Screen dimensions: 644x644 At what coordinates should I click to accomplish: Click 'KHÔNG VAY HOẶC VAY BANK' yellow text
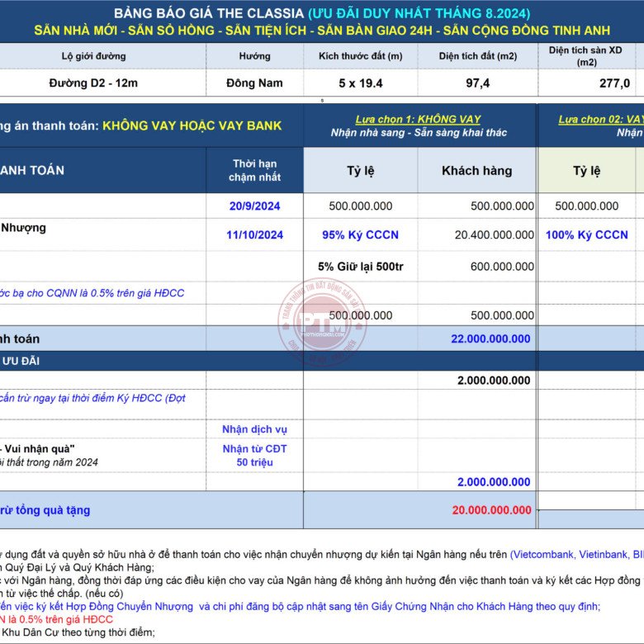[x=192, y=125]
